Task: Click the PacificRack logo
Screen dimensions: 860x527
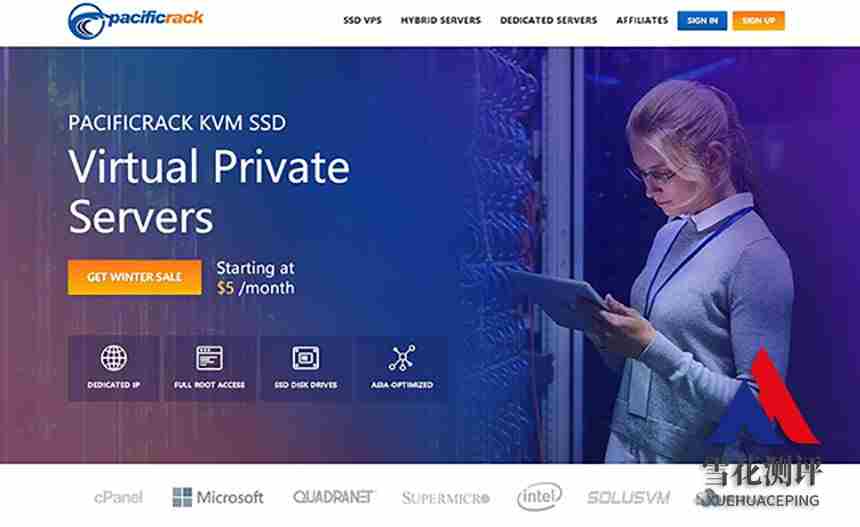Action: [135, 21]
